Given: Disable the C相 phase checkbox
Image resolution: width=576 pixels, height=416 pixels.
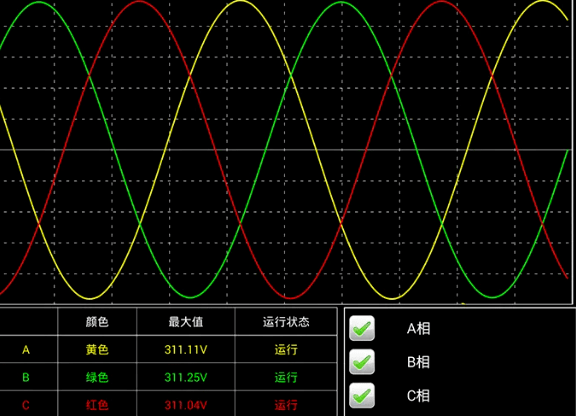Looking at the screenshot, I should point(362,395).
